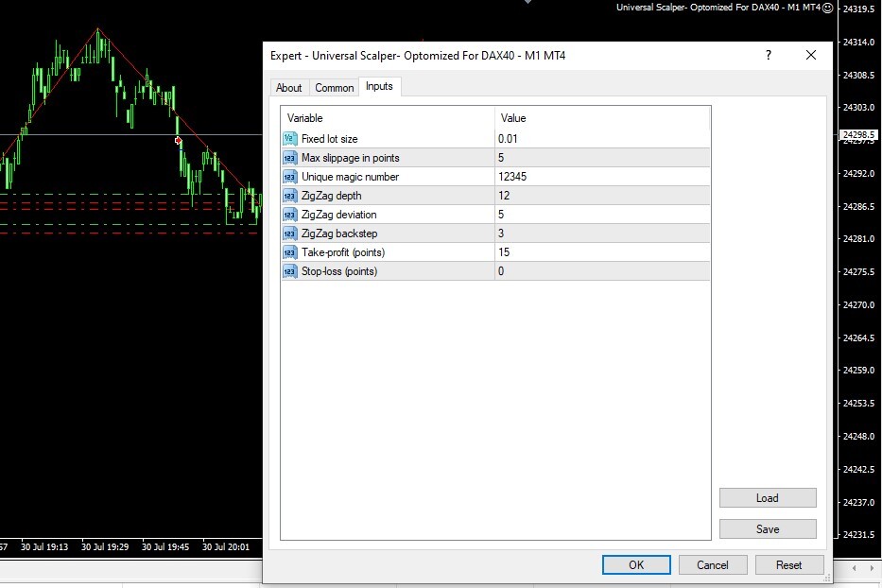Screen dimensions: 882x588
Task: Click the Max slippage in points variable icon
Action: (289, 158)
